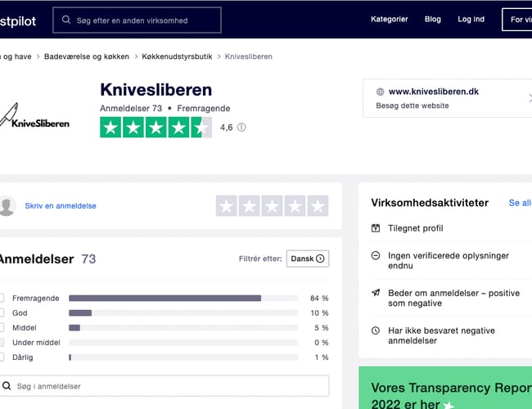Viewport: 532px width, 409px height.
Task: Click the God 10 % rating bar
Action: point(183,312)
